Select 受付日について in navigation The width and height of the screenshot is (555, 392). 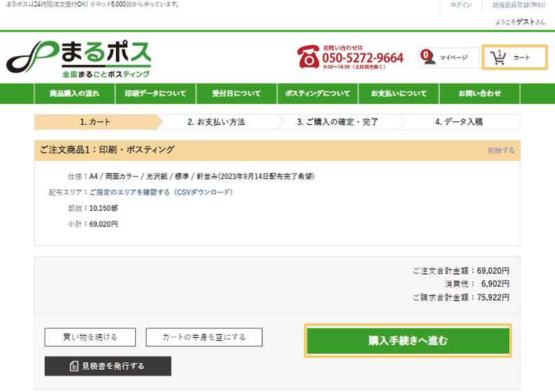click(236, 94)
